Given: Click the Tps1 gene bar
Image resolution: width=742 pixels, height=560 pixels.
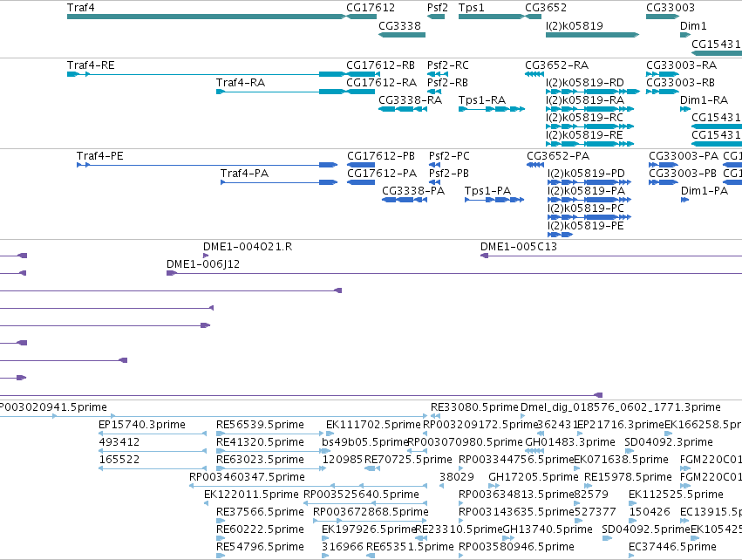Looking at the screenshot, I should pyautogui.click(x=491, y=17).
